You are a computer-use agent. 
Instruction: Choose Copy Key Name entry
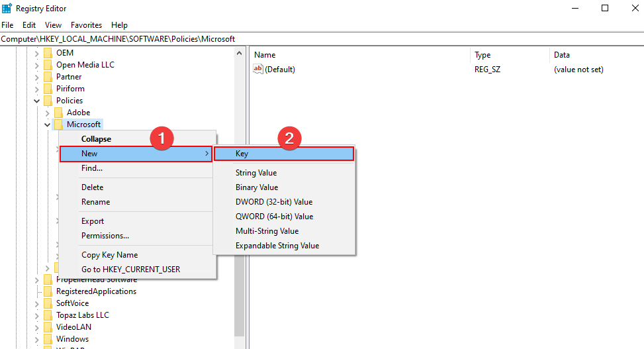pos(109,255)
